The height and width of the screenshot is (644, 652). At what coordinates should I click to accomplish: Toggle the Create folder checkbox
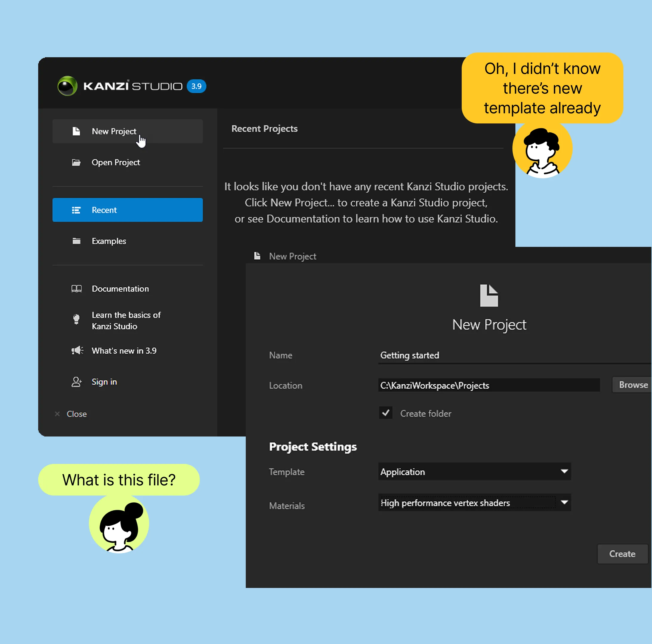[x=385, y=413]
